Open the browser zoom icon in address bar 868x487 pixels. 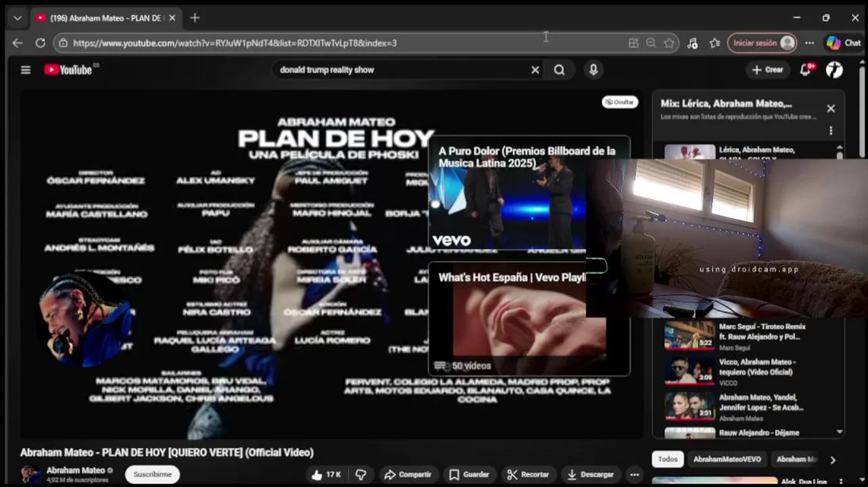coord(651,43)
